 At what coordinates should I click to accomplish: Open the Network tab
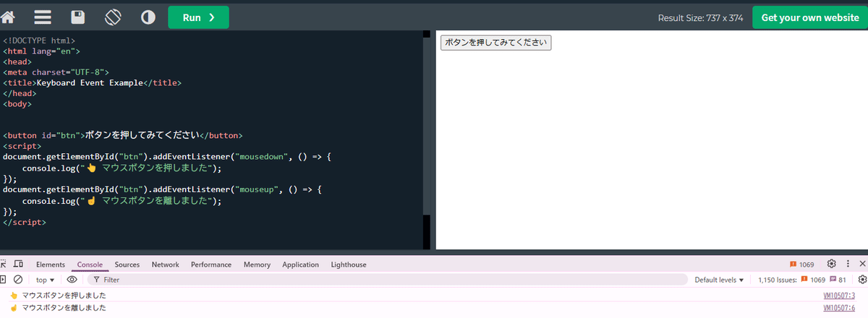(x=166, y=265)
